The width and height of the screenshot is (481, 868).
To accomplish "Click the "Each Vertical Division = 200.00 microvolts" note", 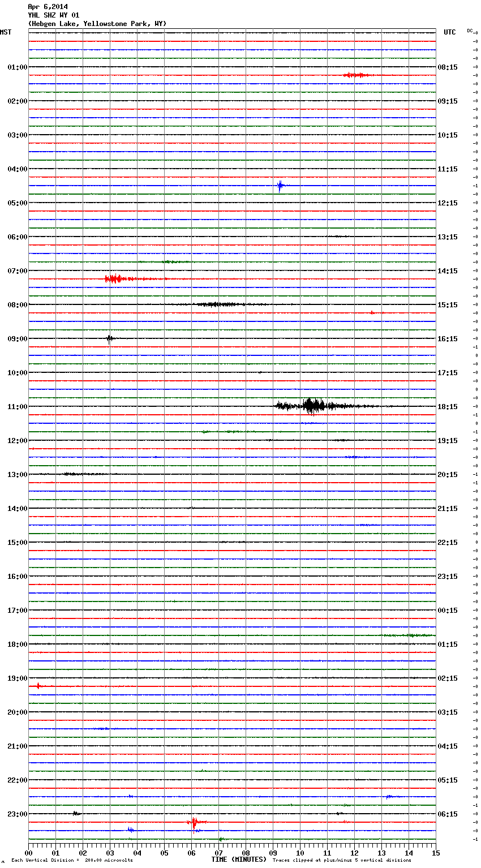I will click(72, 860).
